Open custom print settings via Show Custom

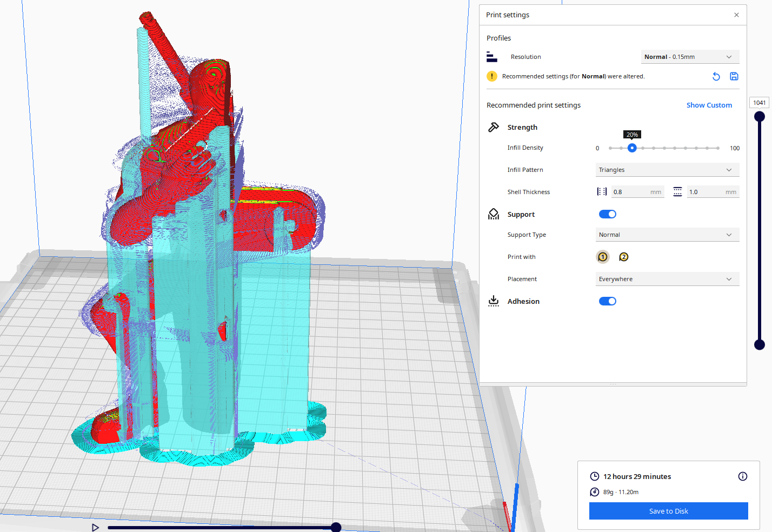709,105
